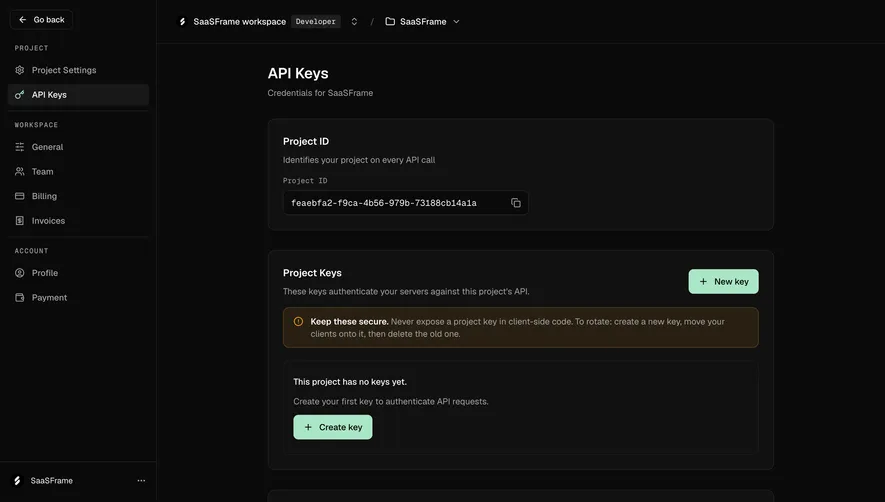Click the SaaSFrame name at sidebar bottom

tap(51, 481)
